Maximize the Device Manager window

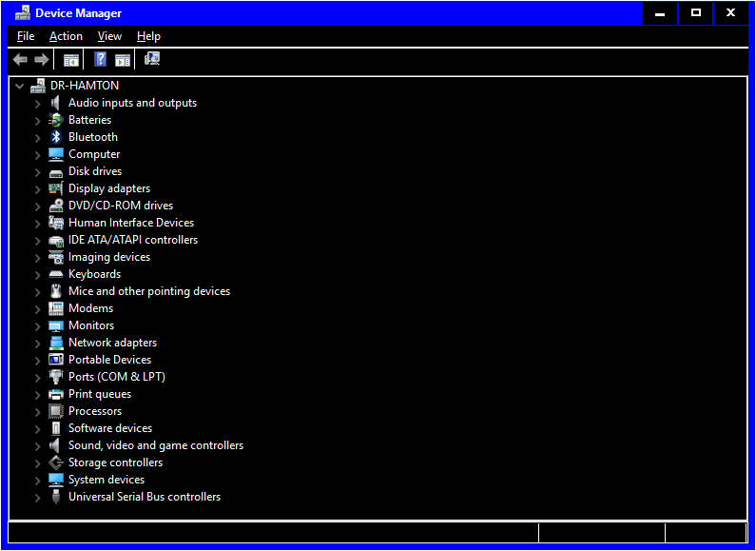point(696,13)
